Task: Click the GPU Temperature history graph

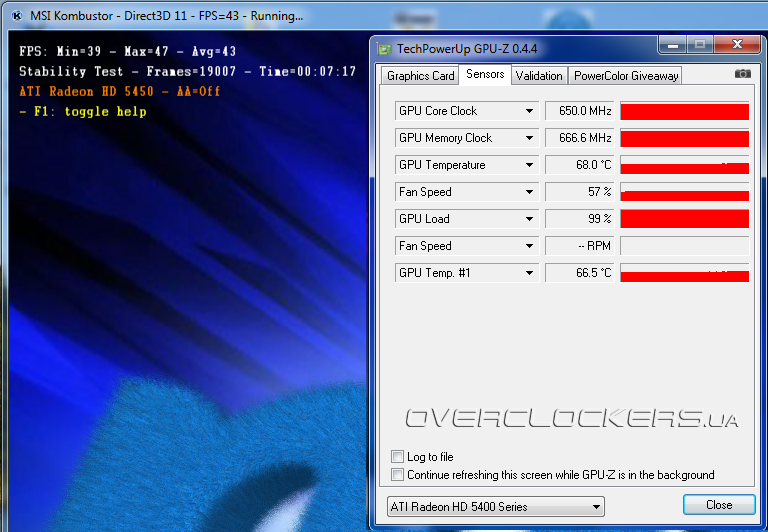Action: point(684,165)
